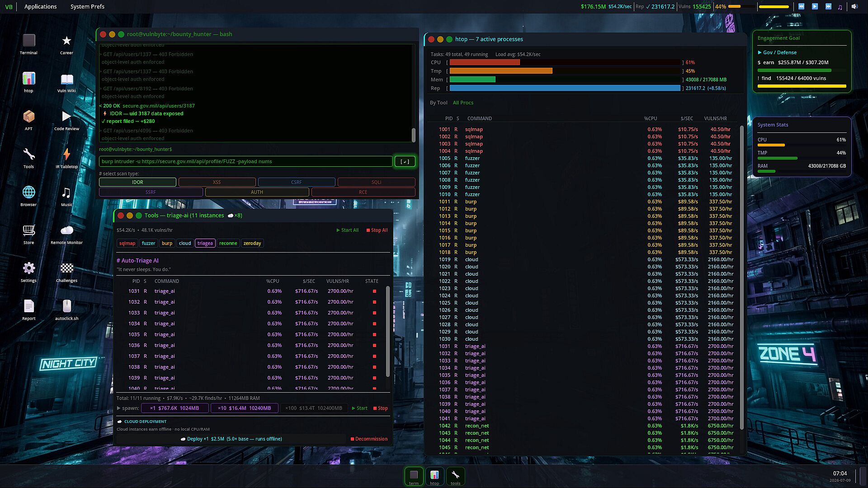Toggle state of triage_ai PID 1031
This screenshot has width=868, height=488.
(374, 291)
